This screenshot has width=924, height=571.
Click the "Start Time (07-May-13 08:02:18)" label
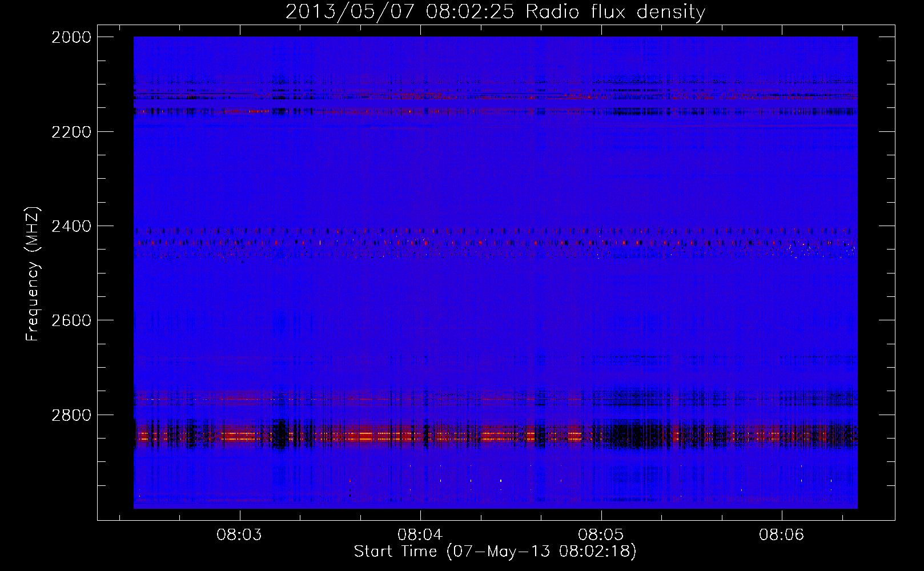tap(495, 552)
